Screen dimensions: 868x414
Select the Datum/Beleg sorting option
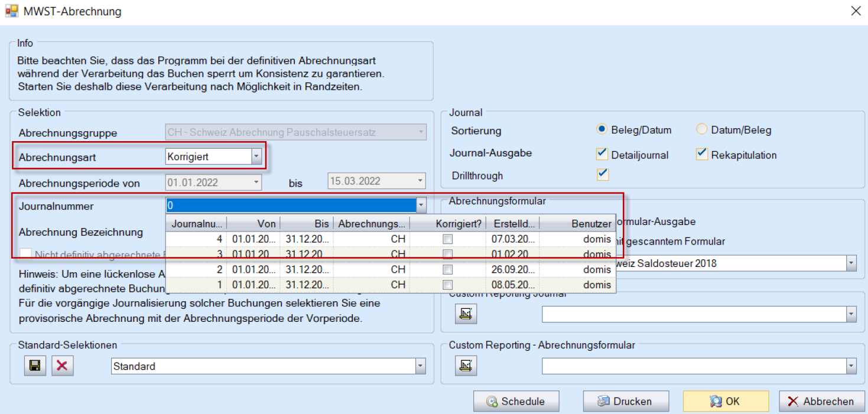pyautogui.click(x=701, y=129)
